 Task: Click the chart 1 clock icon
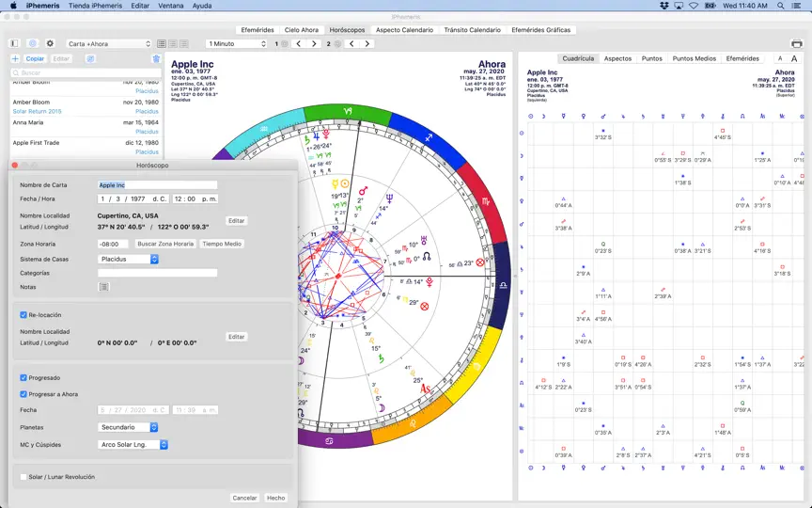point(285,44)
